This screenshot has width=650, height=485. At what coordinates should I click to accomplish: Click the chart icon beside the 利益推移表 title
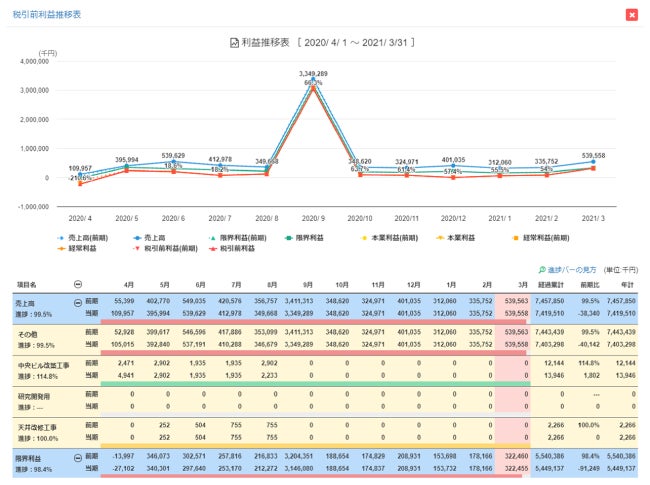click(x=234, y=43)
